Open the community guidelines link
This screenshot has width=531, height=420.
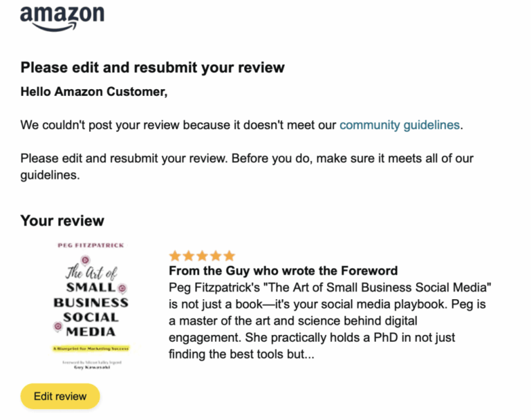[400, 125]
